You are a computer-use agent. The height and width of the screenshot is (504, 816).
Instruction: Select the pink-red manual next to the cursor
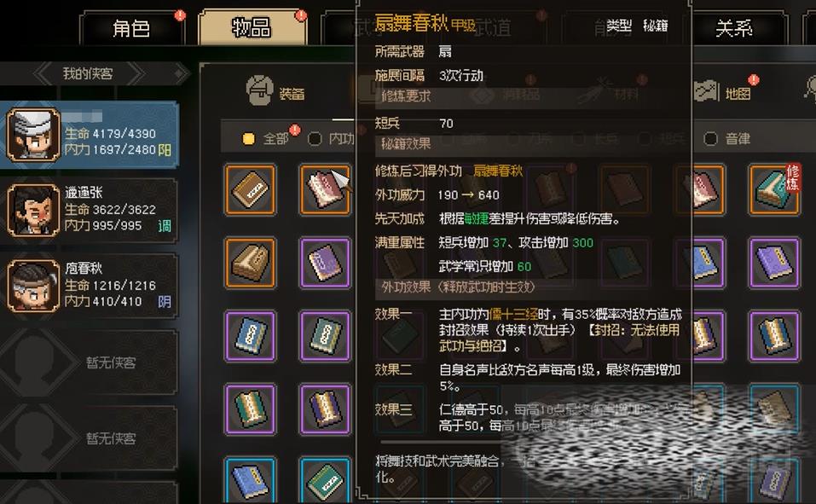324,189
